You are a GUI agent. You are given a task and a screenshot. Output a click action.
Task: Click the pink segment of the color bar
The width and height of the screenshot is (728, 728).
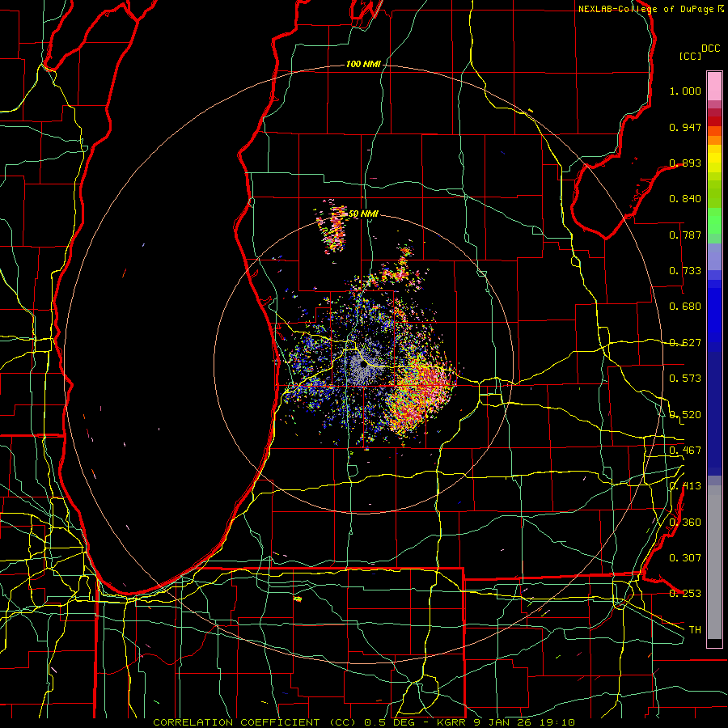714,86
